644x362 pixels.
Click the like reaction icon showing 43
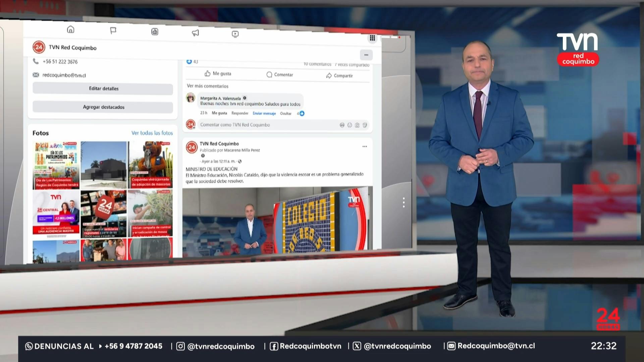[x=189, y=61]
